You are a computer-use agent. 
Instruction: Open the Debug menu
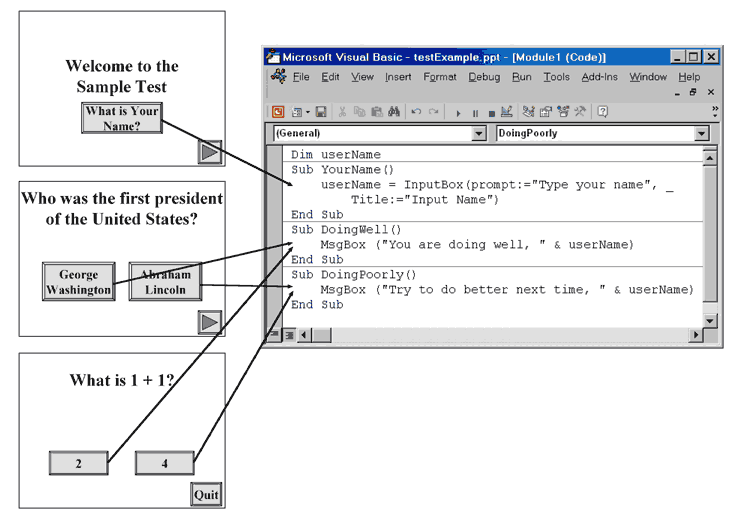point(484,77)
